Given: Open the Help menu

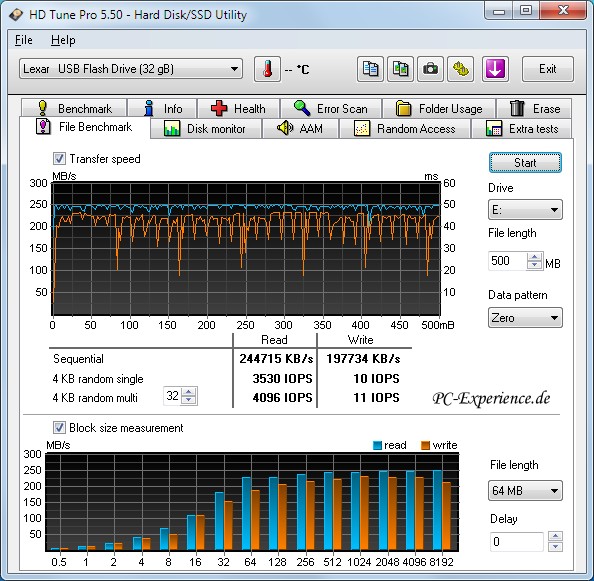Looking at the screenshot, I should point(63,40).
